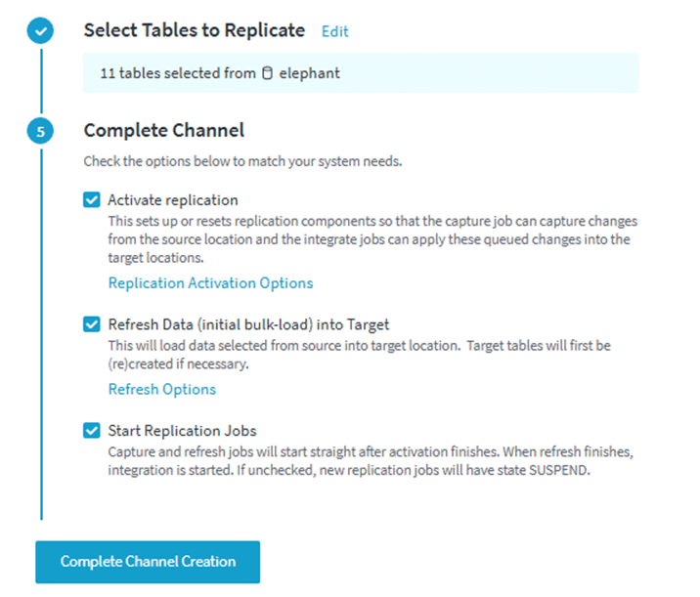Expand Refresh Options
This screenshot has height=597, width=700.
pyautogui.click(x=161, y=389)
